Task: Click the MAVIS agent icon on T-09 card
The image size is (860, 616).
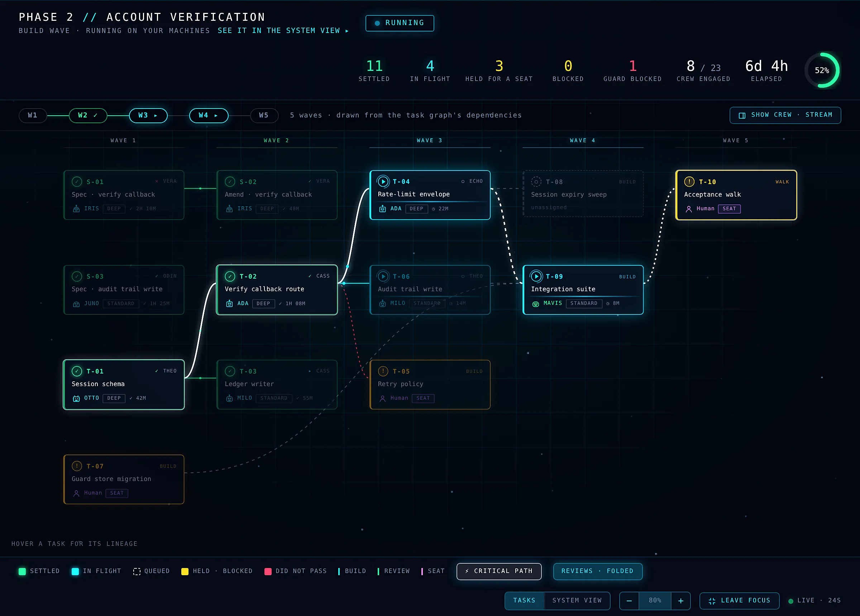Action: point(535,304)
